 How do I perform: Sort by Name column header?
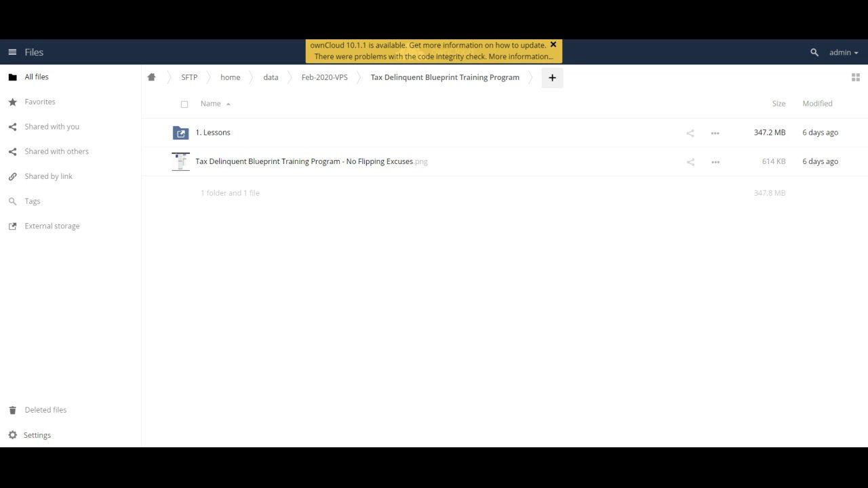pos(210,104)
